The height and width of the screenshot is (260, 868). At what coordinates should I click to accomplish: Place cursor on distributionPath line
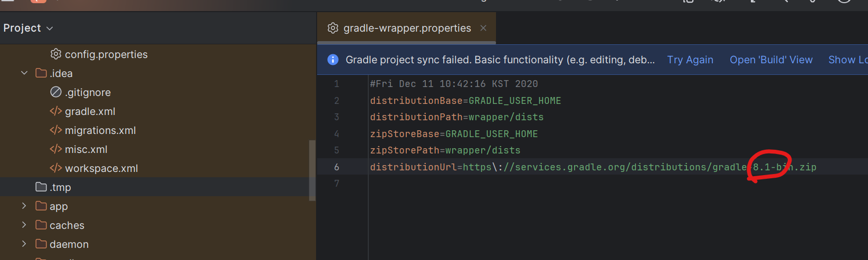(x=456, y=117)
